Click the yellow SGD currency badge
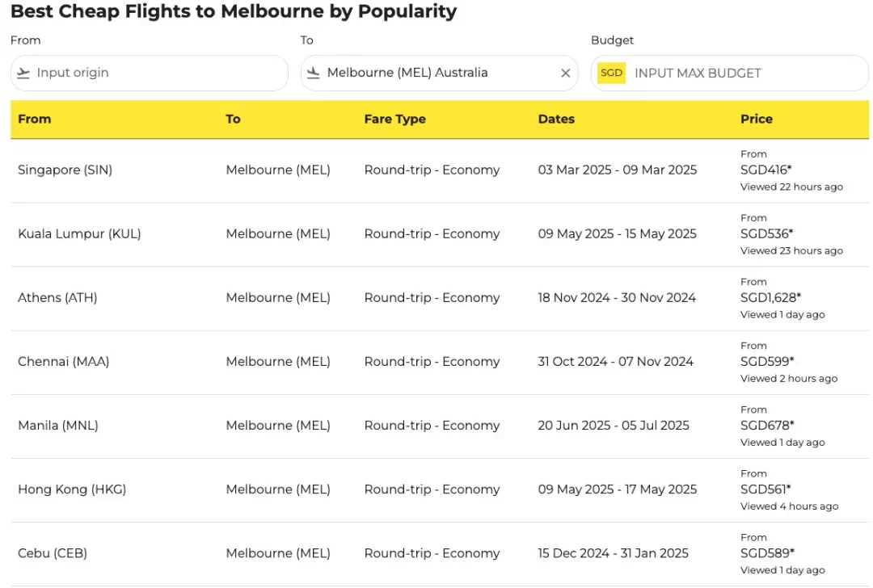873x588 pixels. click(x=611, y=73)
